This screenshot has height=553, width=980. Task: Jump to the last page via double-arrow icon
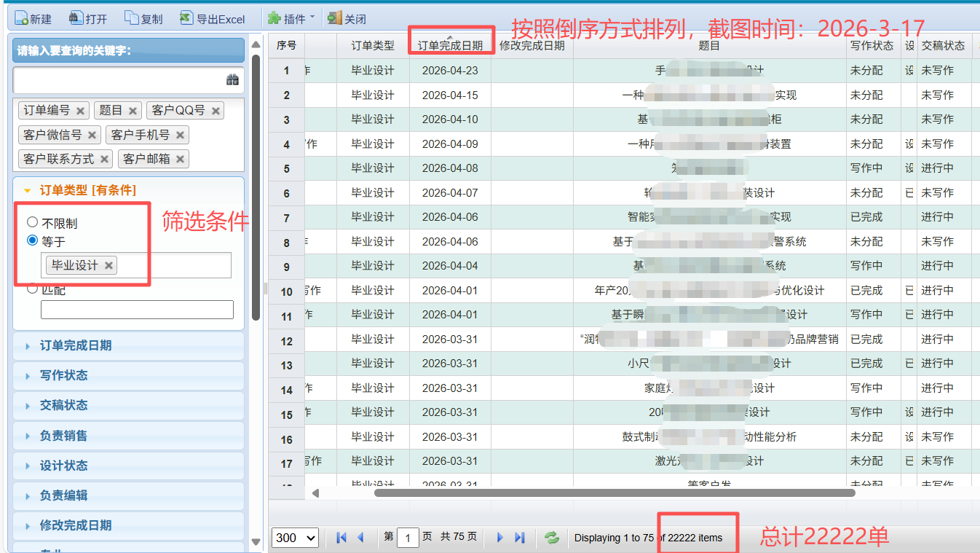(x=519, y=537)
